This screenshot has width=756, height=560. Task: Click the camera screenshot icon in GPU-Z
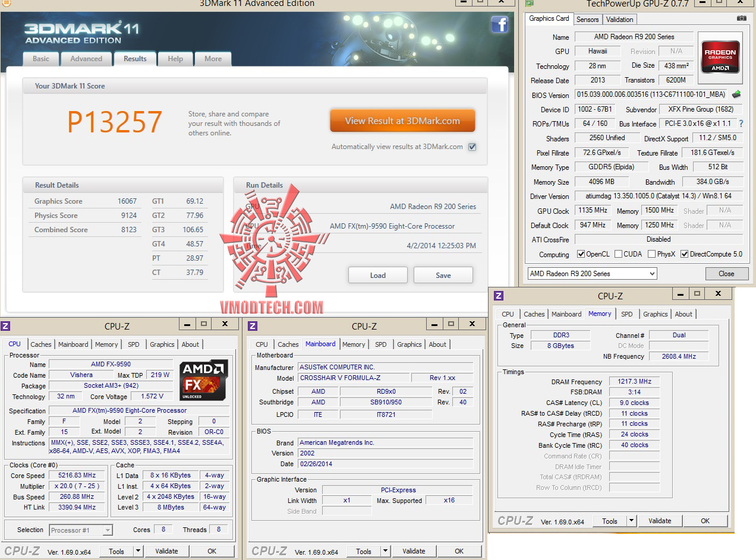pos(741,18)
